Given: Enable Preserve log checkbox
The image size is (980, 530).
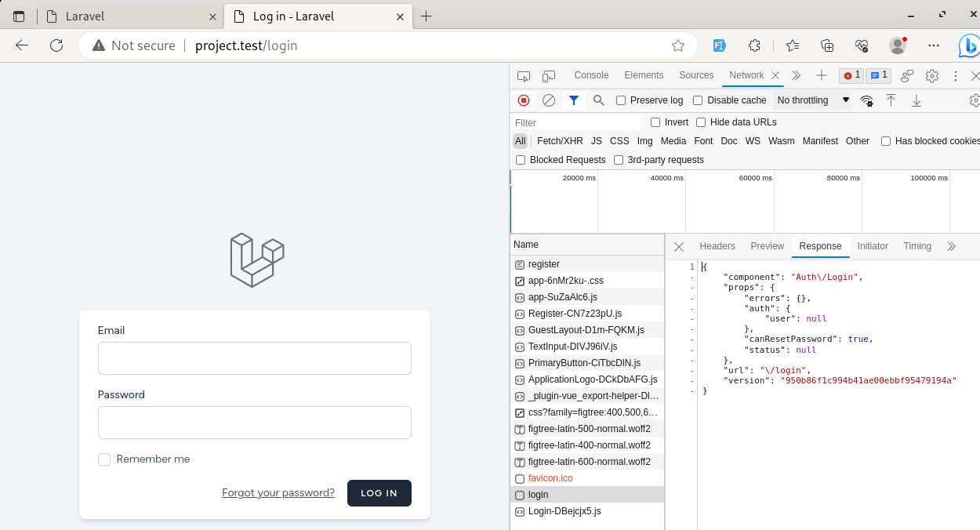Looking at the screenshot, I should (621, 100).
